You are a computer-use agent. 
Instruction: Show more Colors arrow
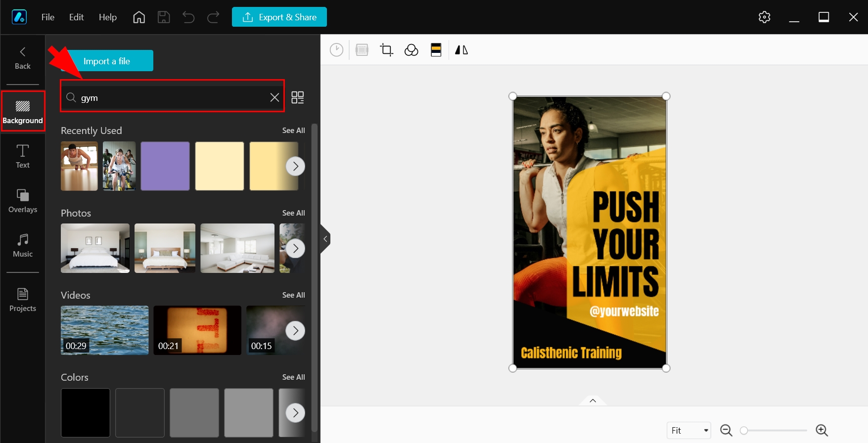295,412
